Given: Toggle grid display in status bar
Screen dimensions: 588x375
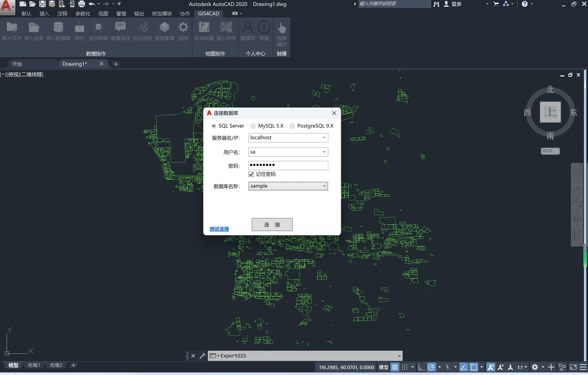Looking at the screenshot, I should click(x=395, y=367).
